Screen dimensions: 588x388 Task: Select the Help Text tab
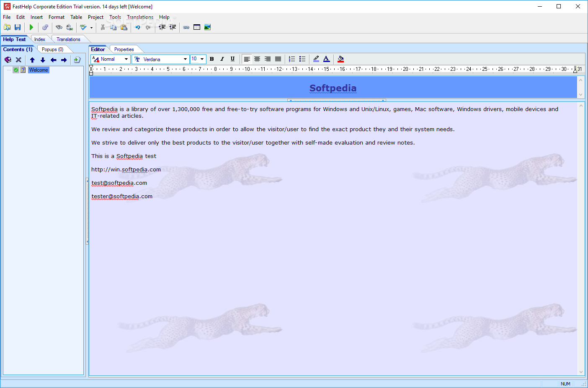coord(14,39)
